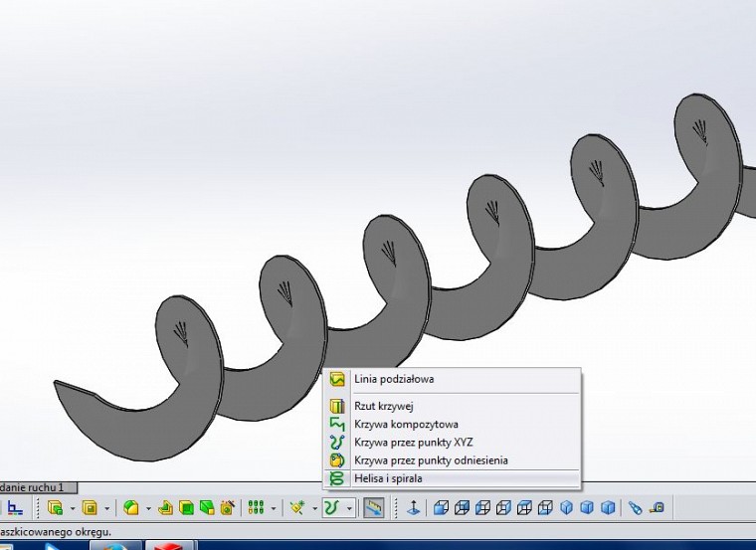Open the Linear Pattern dropdown arrow
The image size is (756, 550).
(x=274, y=508)
